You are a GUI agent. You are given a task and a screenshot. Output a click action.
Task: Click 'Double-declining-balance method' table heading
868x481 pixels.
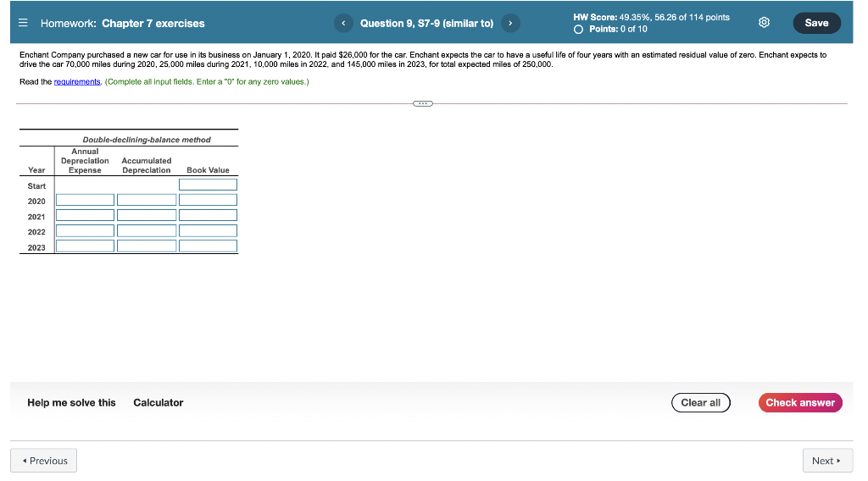click(147, 140)
